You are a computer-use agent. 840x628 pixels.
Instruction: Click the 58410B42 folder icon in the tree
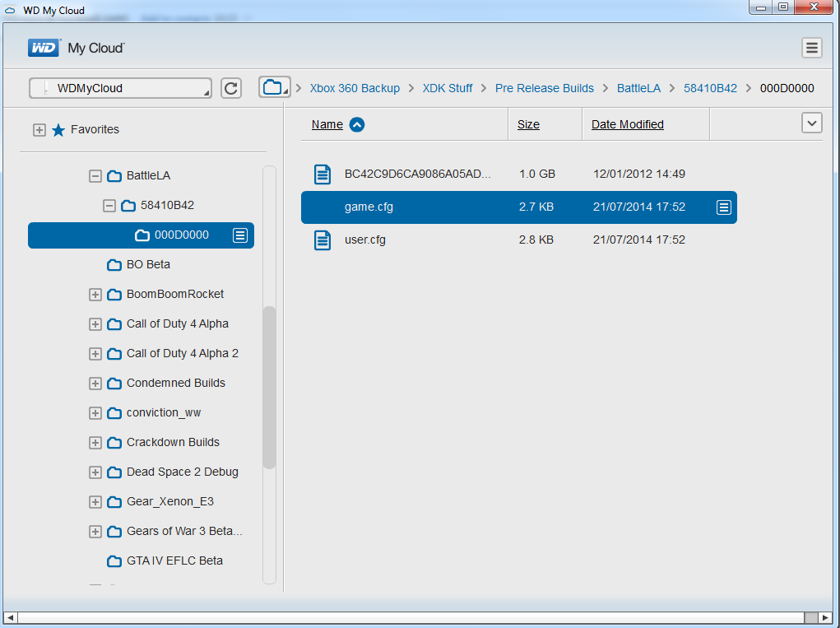(x=128, y=205)
